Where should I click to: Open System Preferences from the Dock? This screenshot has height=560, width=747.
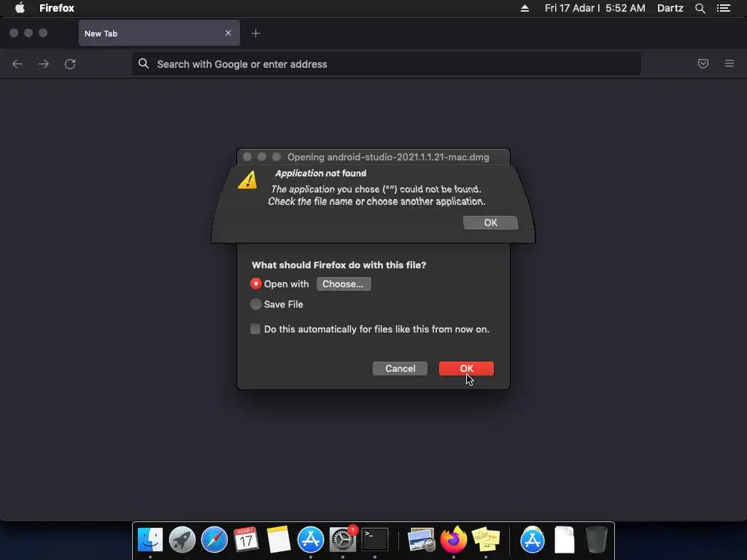[x=343, y=540]
